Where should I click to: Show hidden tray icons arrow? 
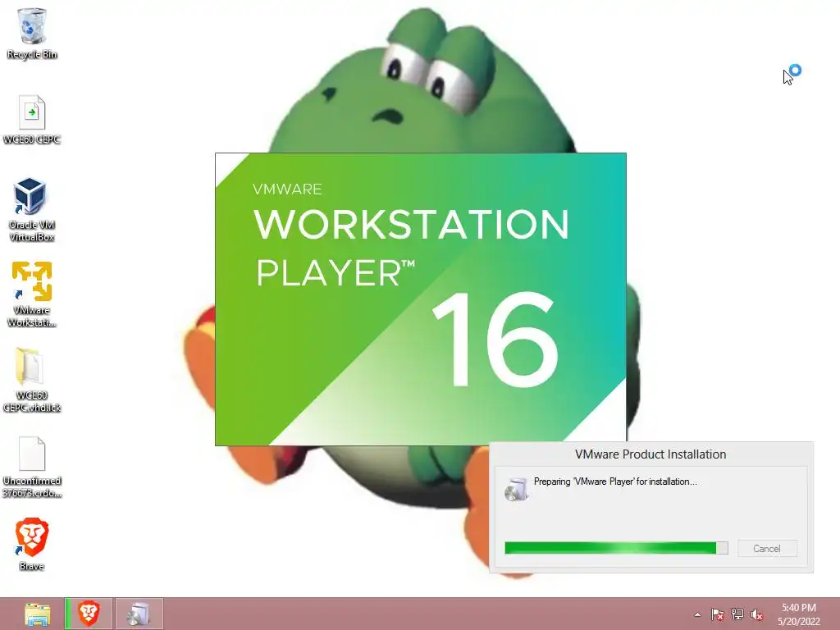tap(697, 614)
